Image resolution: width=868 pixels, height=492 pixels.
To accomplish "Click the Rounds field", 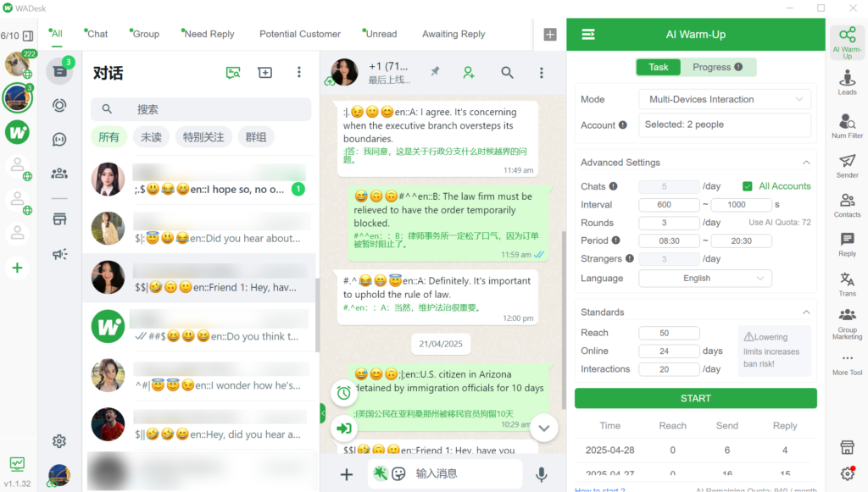I will [x=669, y=223].
